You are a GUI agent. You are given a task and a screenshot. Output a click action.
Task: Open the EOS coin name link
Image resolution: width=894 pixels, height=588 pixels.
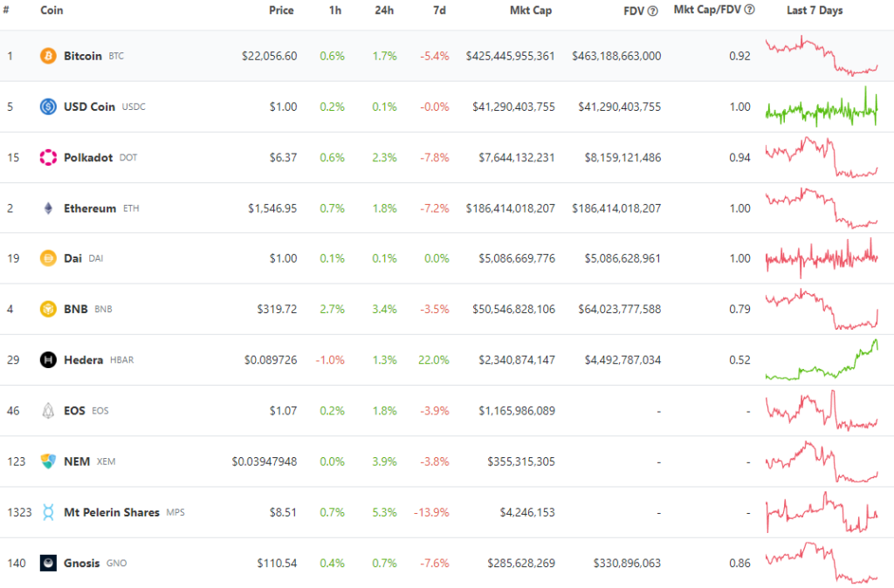tap(74, 411)
